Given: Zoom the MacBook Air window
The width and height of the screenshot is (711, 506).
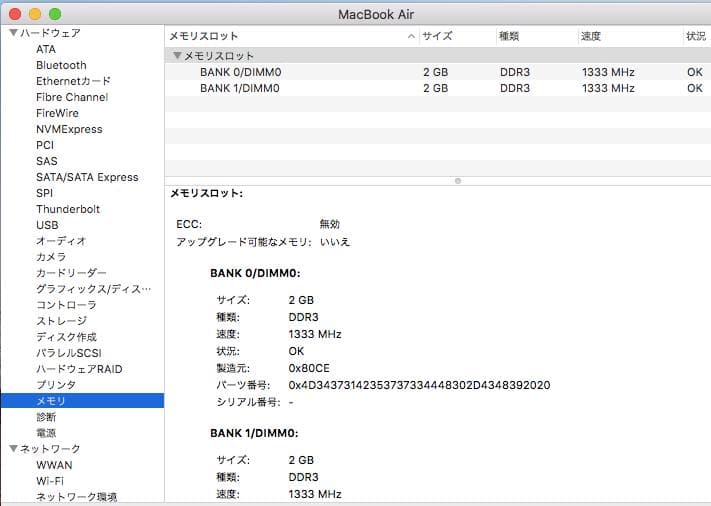Looking at the screenshot, I should (x=55, y=14).
